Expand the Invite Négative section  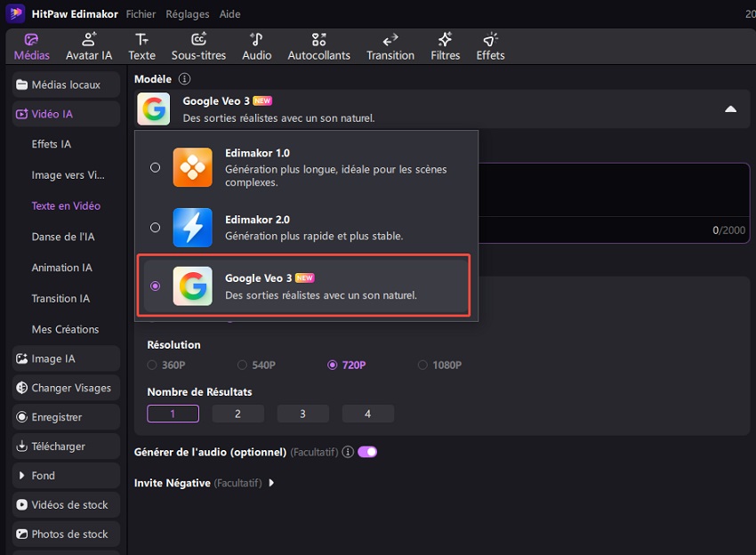click(271, 483)
